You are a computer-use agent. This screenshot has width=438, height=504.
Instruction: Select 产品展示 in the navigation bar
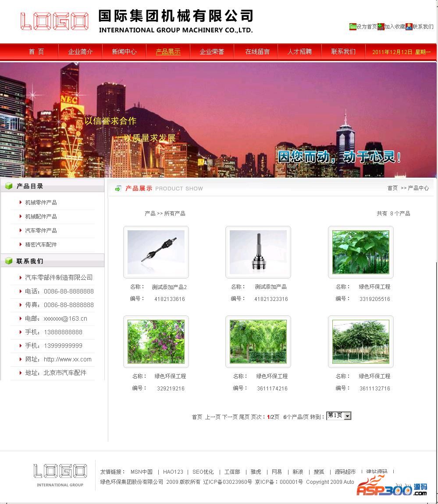coord(168,51)
